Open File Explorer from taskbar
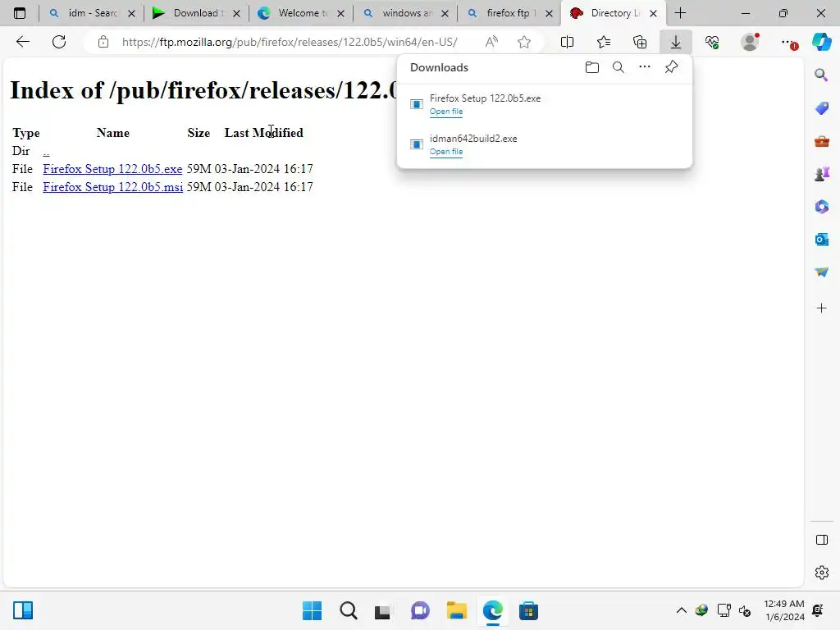 click(456, 610)
